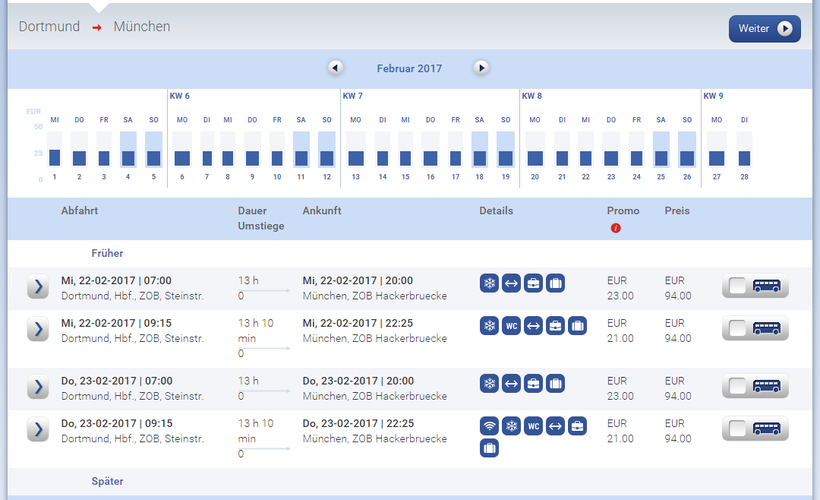
Task: Click the WC icon on 22-02 09:15 trip
Action: (x=511, y=326)
